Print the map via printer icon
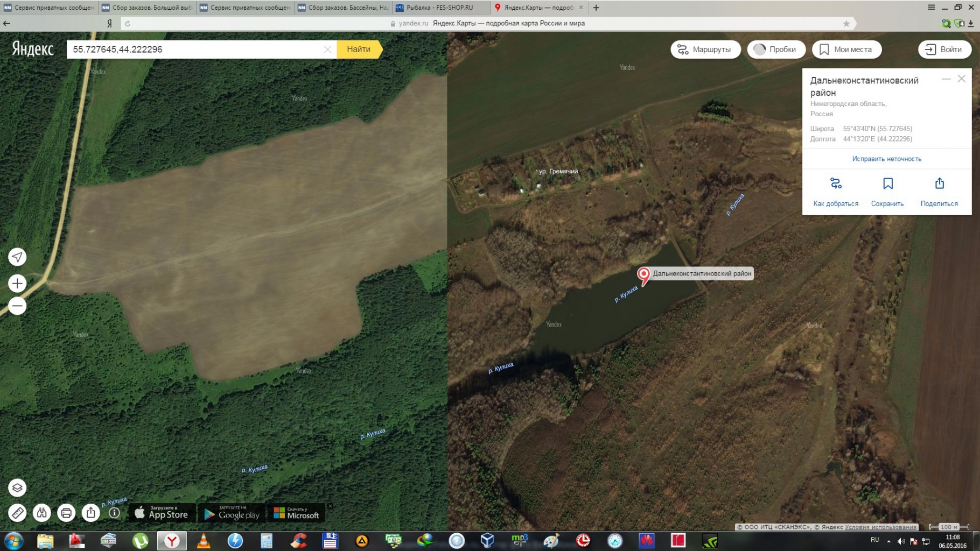980x551 pixels. pyautogui.click(x=66, y=513)
